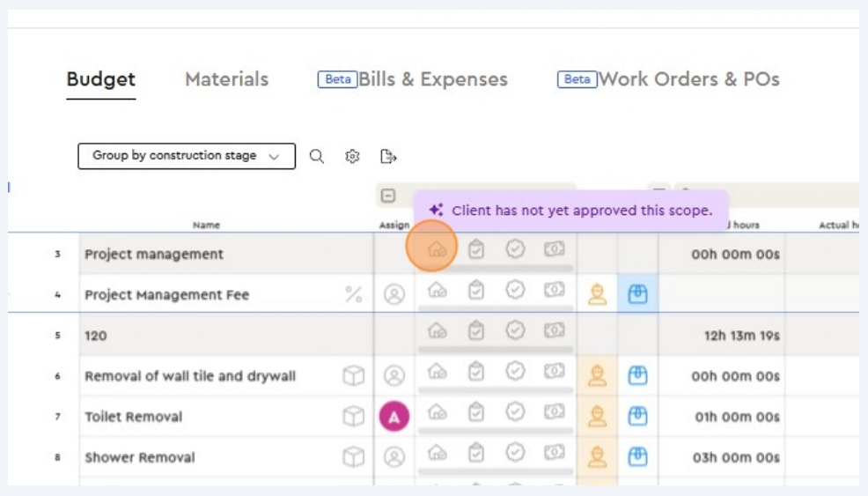
Task: Toggle clipboard check status on row 120
Action: 476,330
